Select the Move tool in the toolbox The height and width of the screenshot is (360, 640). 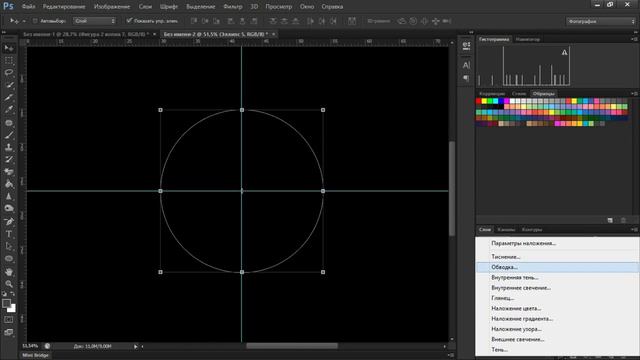click(9, 49)
